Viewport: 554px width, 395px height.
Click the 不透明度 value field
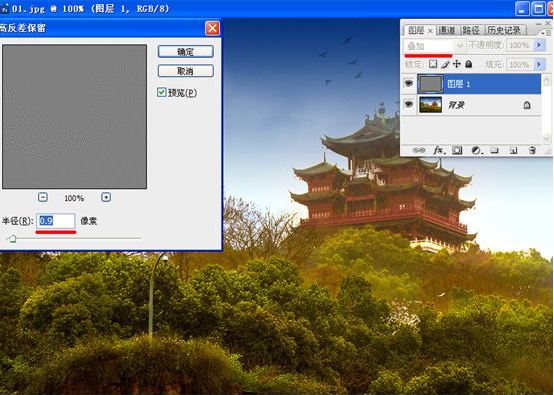(520, 45)
